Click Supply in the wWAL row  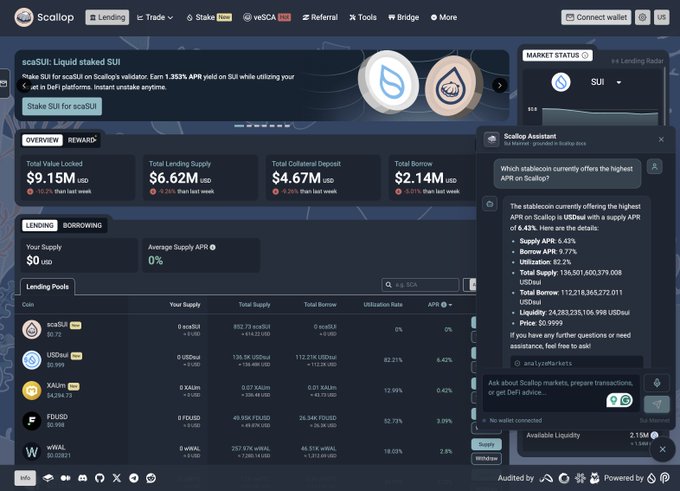click(486, 445)
